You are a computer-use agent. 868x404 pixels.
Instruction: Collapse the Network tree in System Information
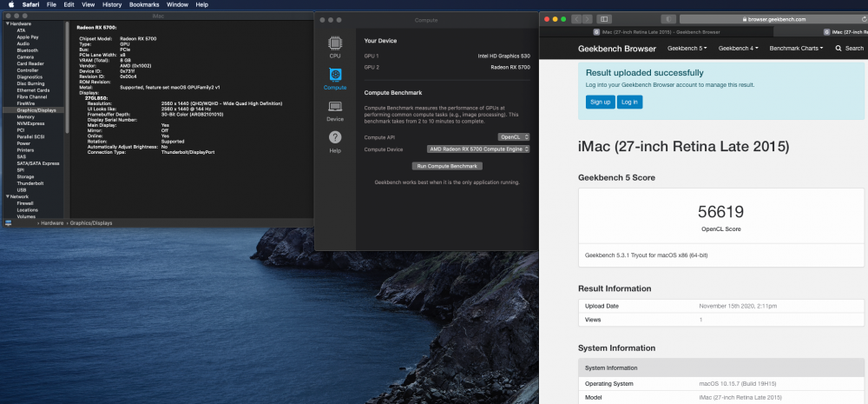pyautogui.click(x=7, y=196)
